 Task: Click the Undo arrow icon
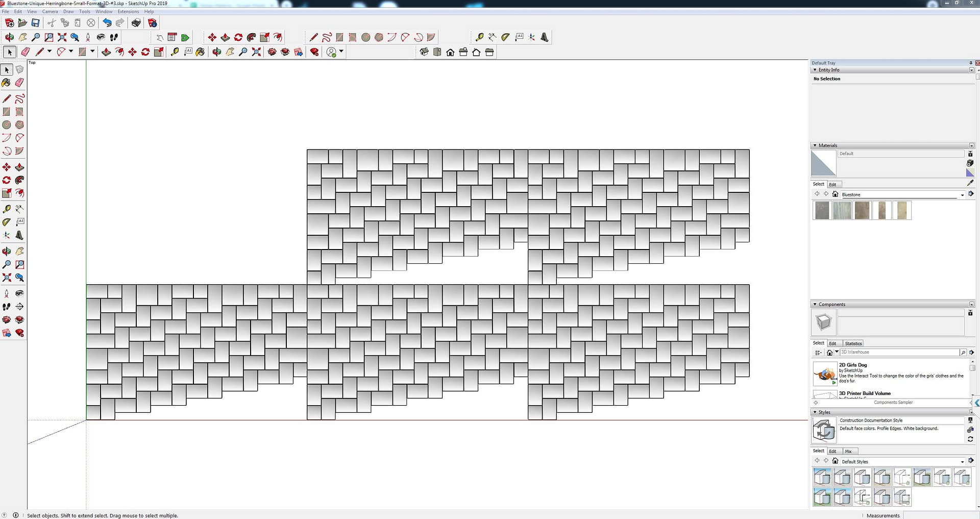point(106,23)
